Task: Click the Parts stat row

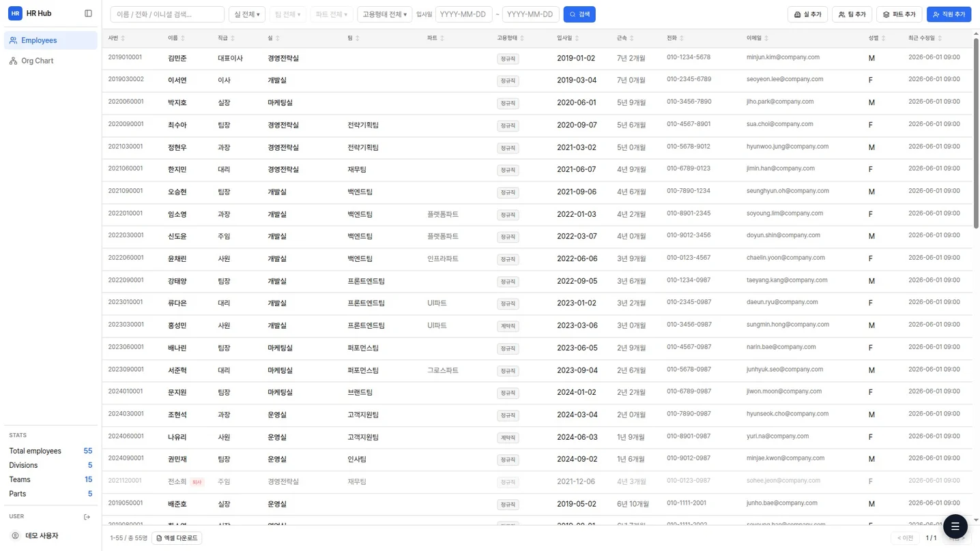Action: coord(51,494)
